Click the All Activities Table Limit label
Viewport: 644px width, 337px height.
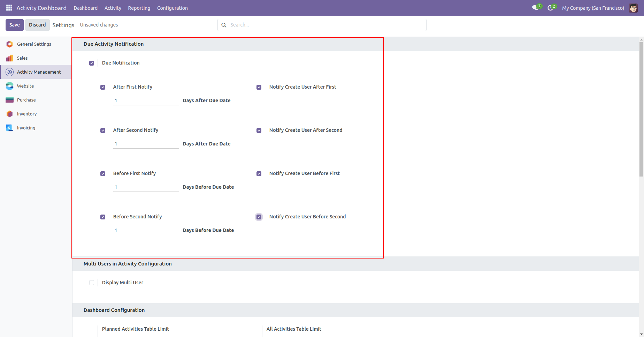[294, 329]
